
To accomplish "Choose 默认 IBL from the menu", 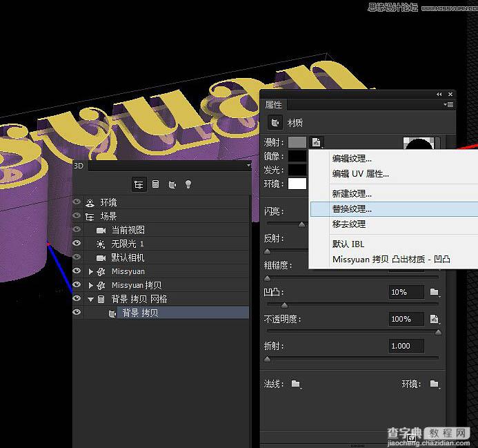I will [x=348, y=244].
